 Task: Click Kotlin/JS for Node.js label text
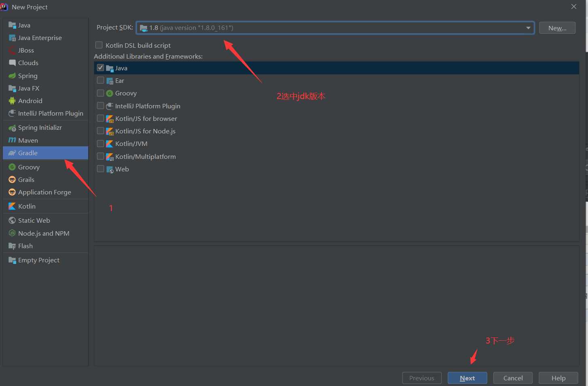click(x=145, y=131)
